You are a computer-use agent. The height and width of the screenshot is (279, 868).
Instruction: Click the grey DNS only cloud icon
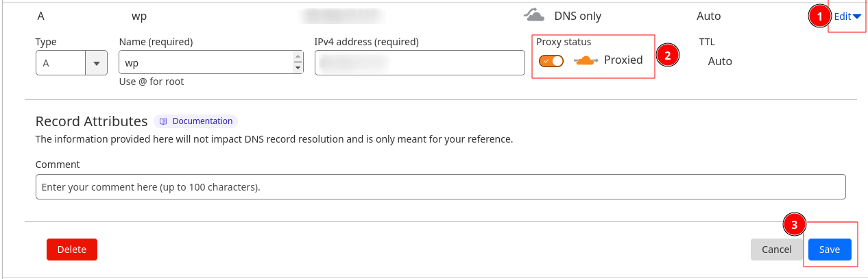pyautogui.click(x=533, y=15)
